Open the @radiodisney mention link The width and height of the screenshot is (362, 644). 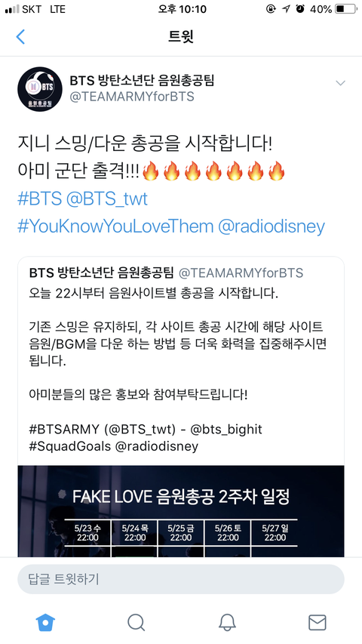tap(271, 226)
